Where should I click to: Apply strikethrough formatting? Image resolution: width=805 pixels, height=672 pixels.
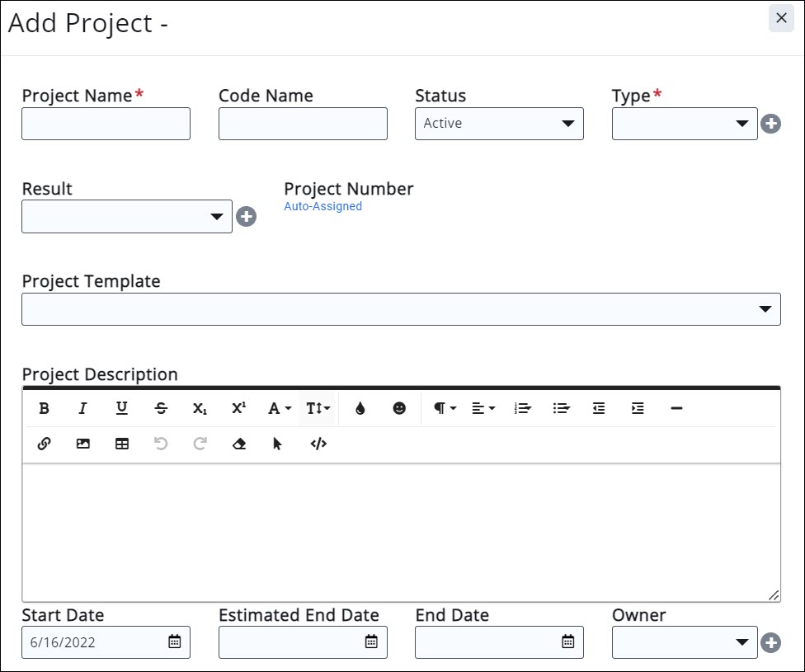[x=161, y=408]
